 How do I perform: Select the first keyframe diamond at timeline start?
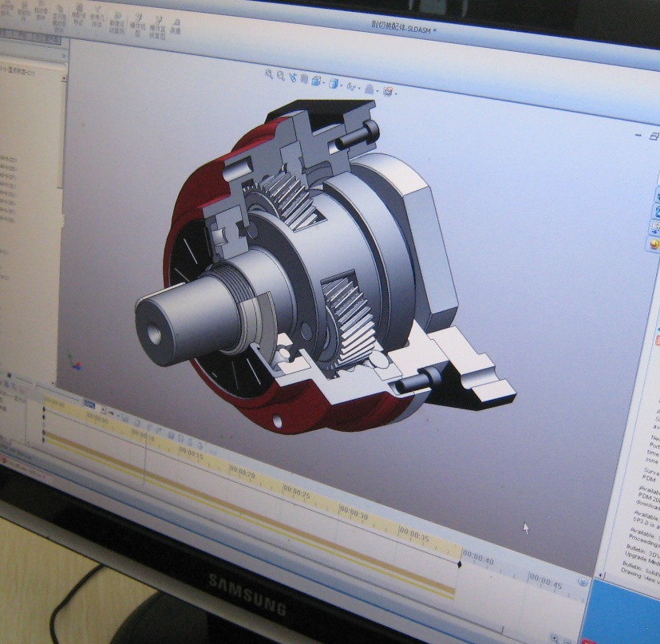[x=43, y=408]
